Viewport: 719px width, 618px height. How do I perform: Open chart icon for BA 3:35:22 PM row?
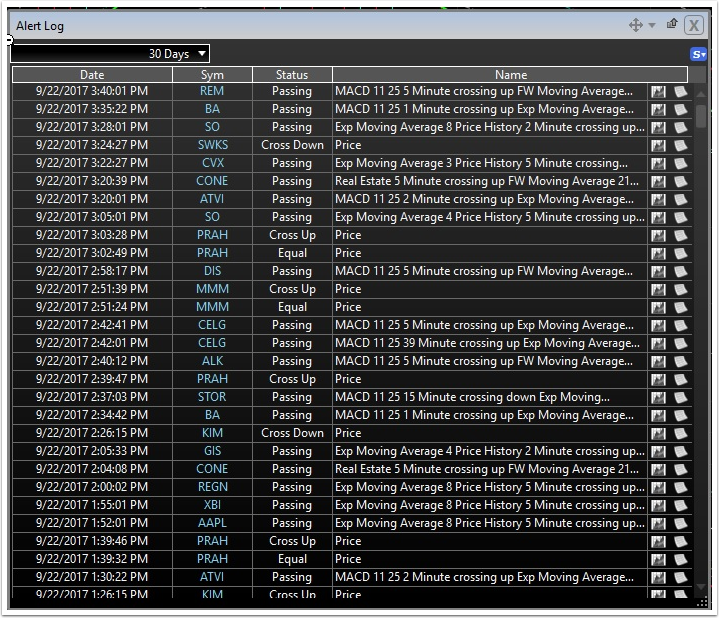pyautogui.click(x=658, y=109)
